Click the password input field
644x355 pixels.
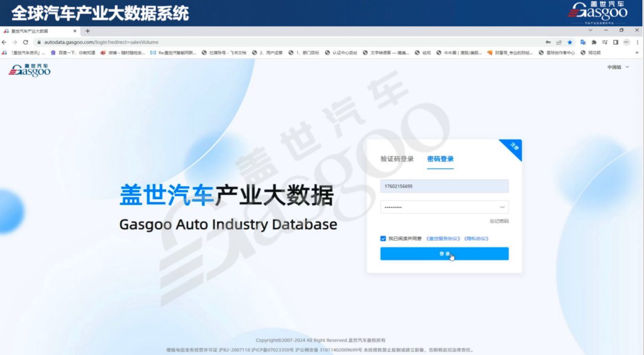(444, 207)
